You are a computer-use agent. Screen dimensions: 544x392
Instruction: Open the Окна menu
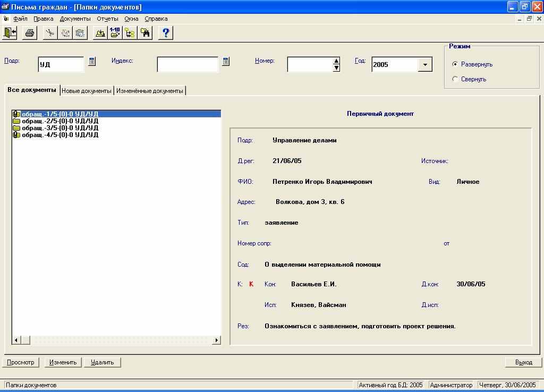pos(132,19)
